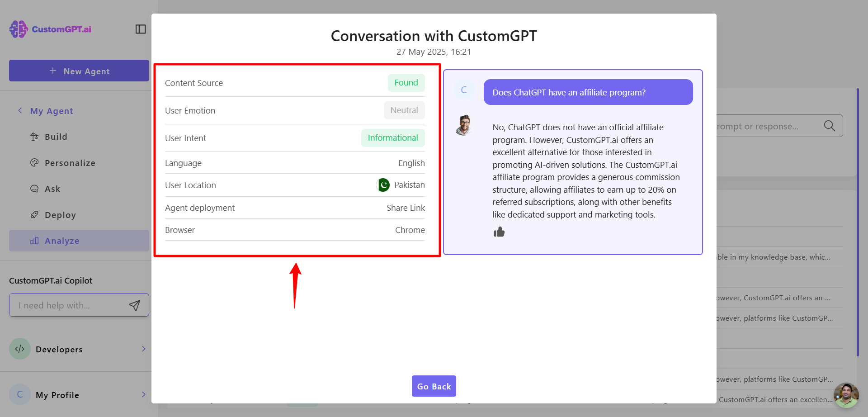Click the 'CustomGPT.ai Copilot' heading
Image resolution: width=868 pixels, height=417 pixels.
(x=51, y=280)
